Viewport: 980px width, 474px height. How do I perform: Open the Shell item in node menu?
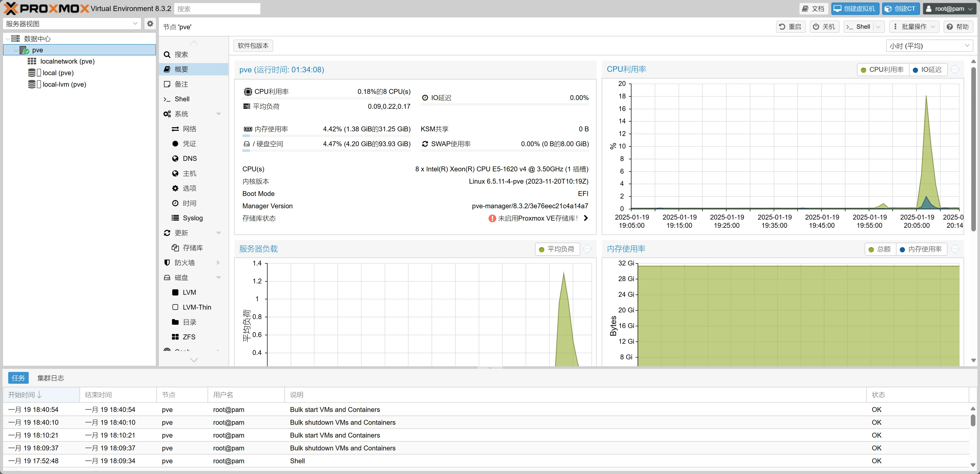point(182,99)
